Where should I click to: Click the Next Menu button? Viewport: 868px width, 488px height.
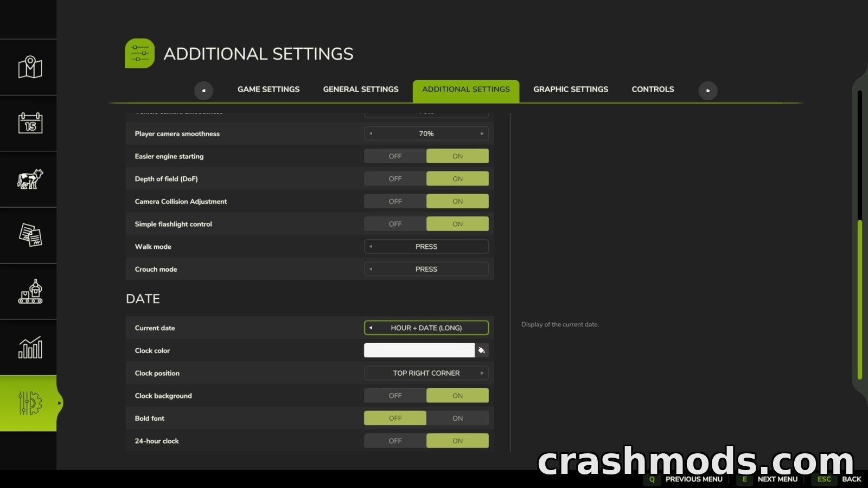tap(767, 479)
